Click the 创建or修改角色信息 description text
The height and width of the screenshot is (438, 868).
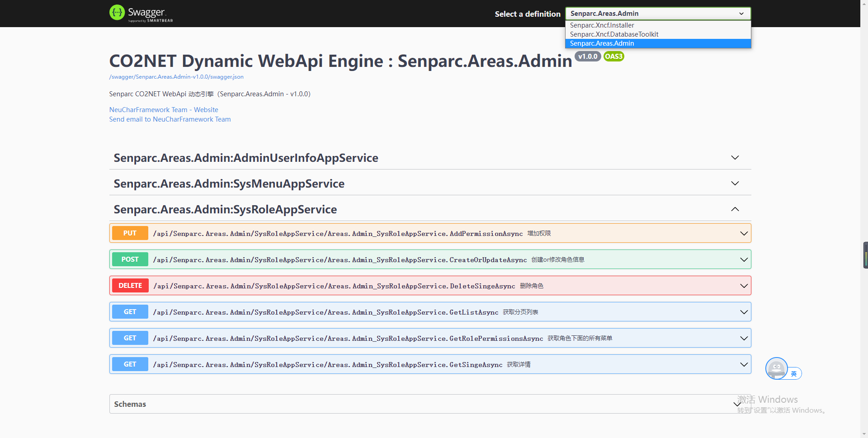pyautogui.click(x=558, y=260)
